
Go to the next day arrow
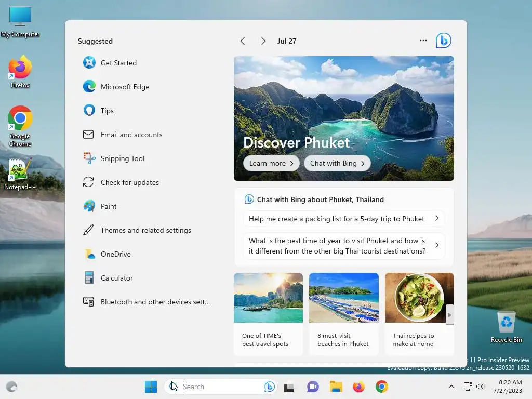[x=263, y=41]
